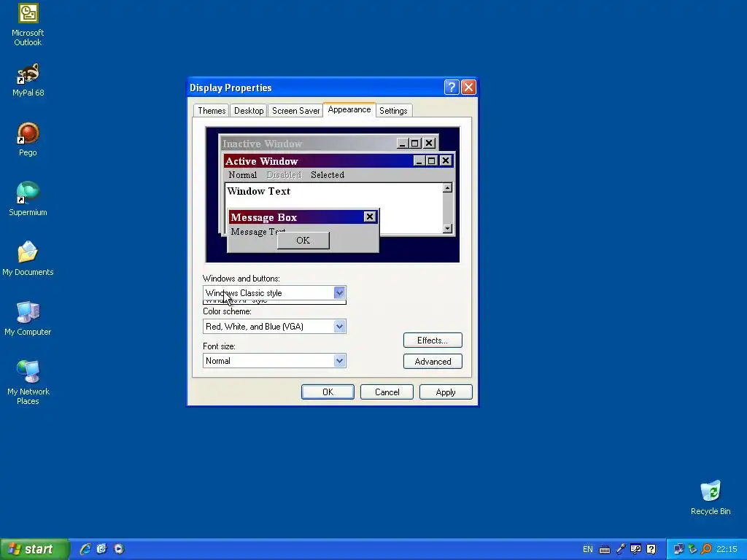The width and height of the screenshot is (747, 560).
Task: Click the Effects... button
Action: coord(433,340)
